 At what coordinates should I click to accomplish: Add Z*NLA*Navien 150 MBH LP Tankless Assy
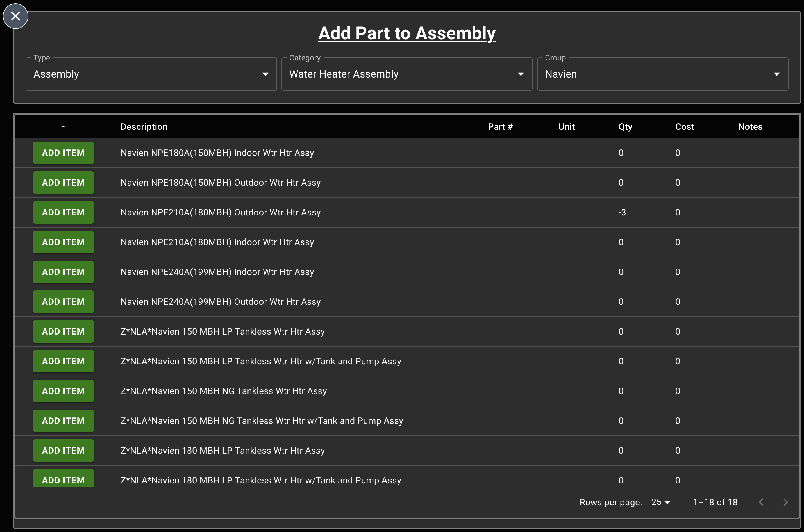click(63, 331)
